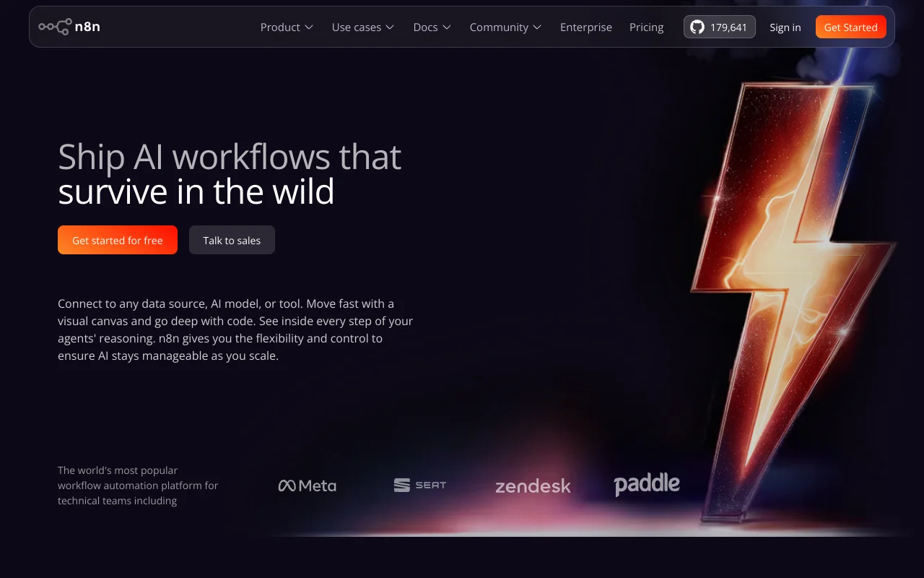The height and width of the screenshot is (578, 924).
Task: Click the SEAT logo
Action: (420, 486)
